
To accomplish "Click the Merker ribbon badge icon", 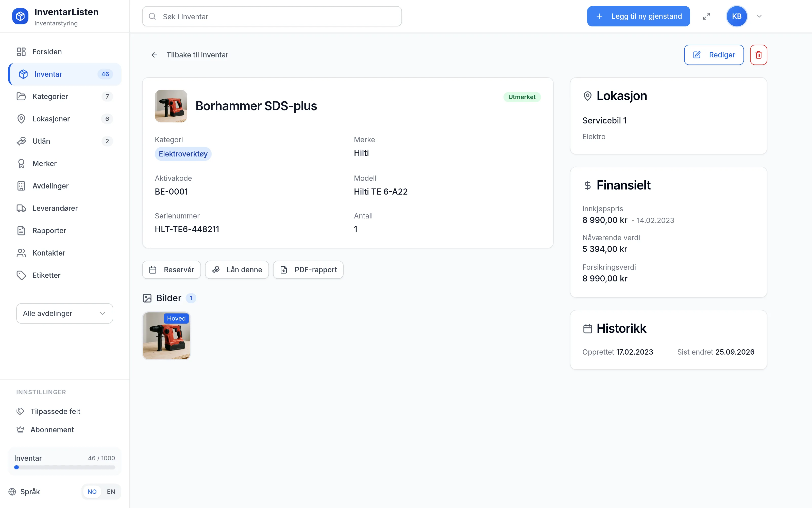I will pos(21,164).
